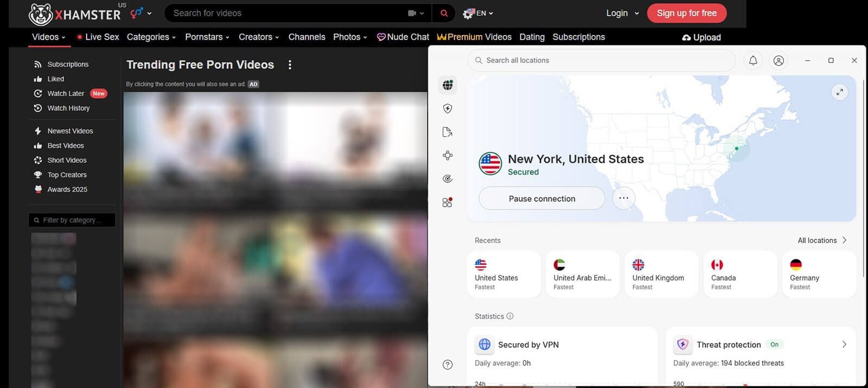Open the Secured by VPN statistics card
Screen dimensions: 868x388
(562, 355)
